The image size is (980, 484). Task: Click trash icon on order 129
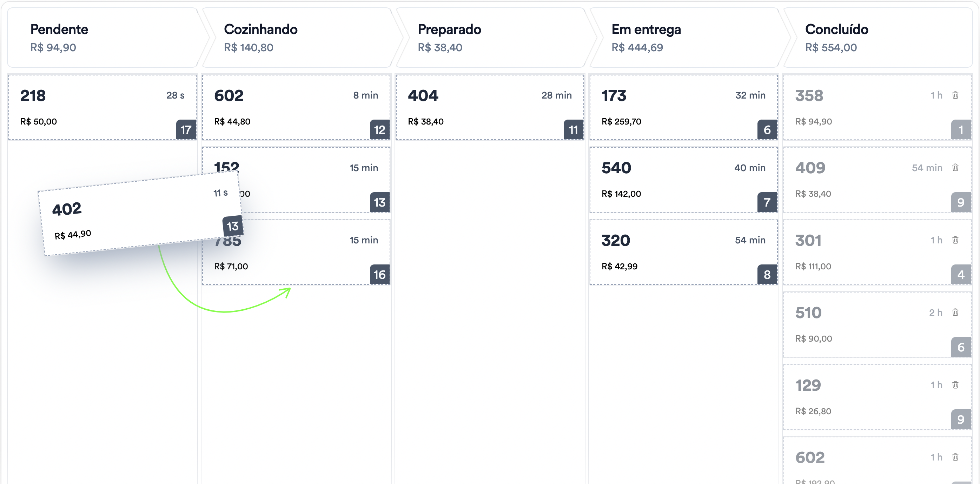coord(955,385)
